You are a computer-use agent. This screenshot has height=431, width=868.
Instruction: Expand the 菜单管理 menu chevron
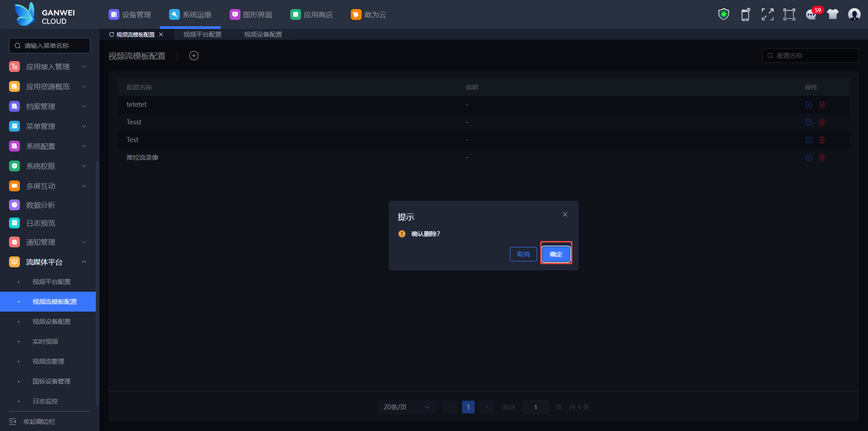click(84, 126)
